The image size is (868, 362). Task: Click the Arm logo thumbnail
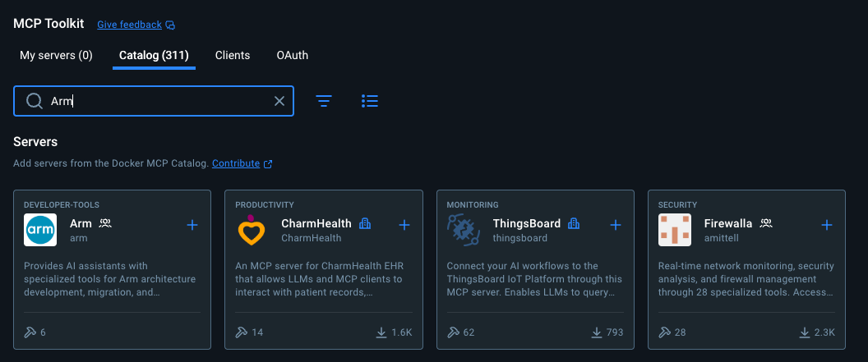click(40, 230)
